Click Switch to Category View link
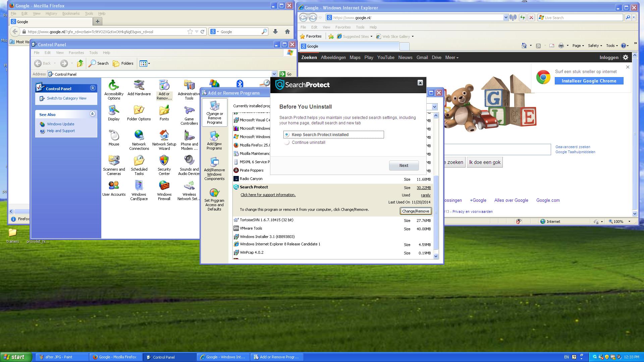 [66, 98]
